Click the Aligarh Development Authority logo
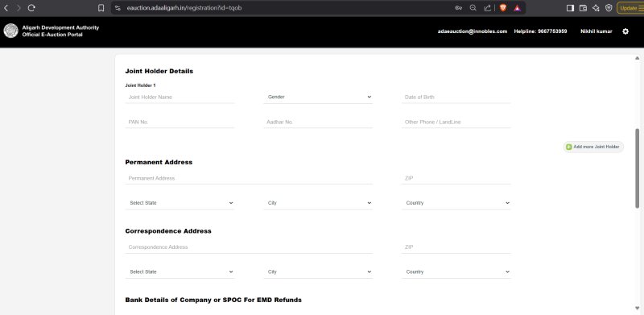644x315 pixels. 10,31
